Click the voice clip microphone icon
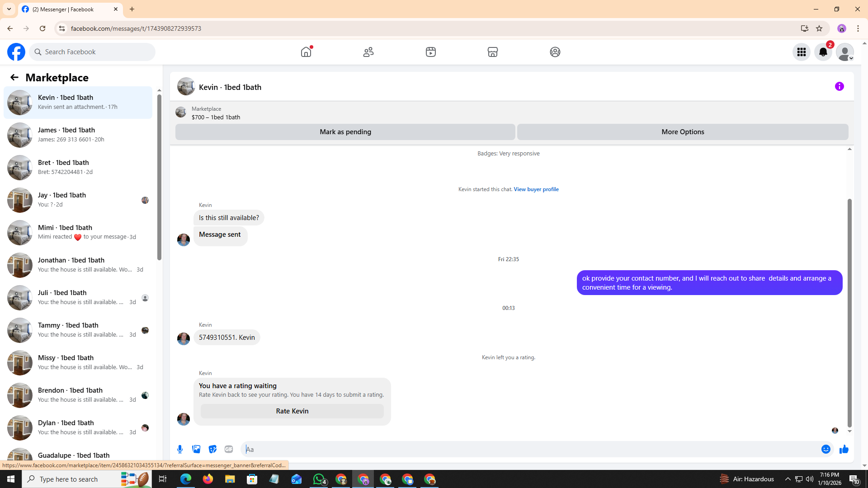Image resolution: width=868 pixels, height=488 pixels. pos(180,449)
